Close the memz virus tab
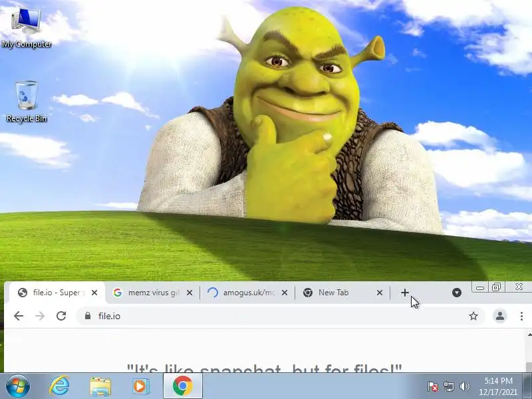 pyautogui.click(x=190, y=293)
